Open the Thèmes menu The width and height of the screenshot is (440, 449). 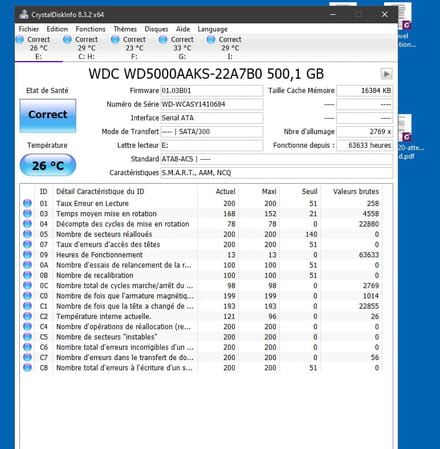click(125, 29)
